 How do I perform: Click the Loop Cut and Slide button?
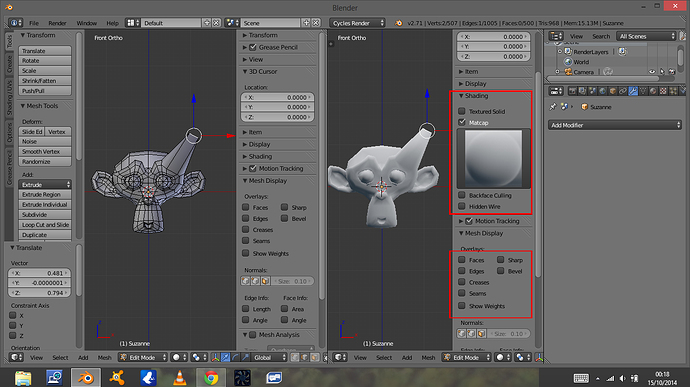[x=45, y=225]
